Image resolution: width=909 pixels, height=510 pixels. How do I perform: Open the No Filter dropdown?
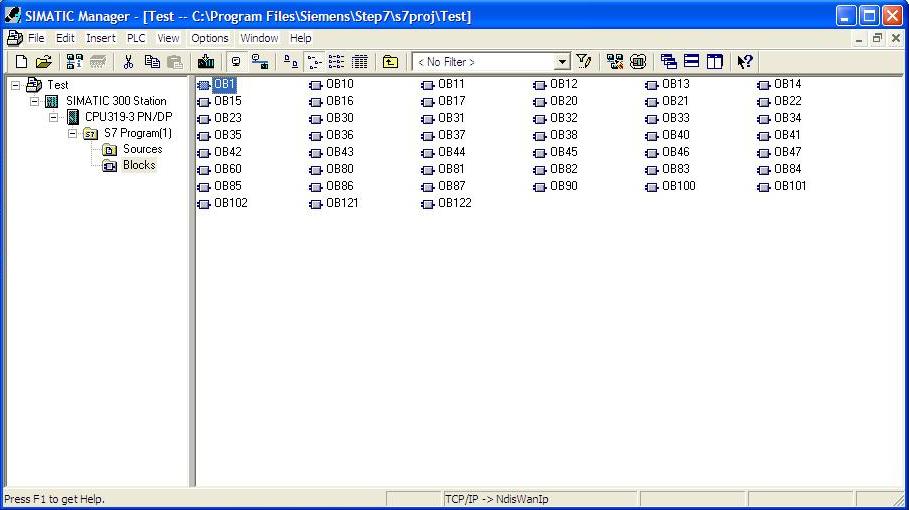562,61
